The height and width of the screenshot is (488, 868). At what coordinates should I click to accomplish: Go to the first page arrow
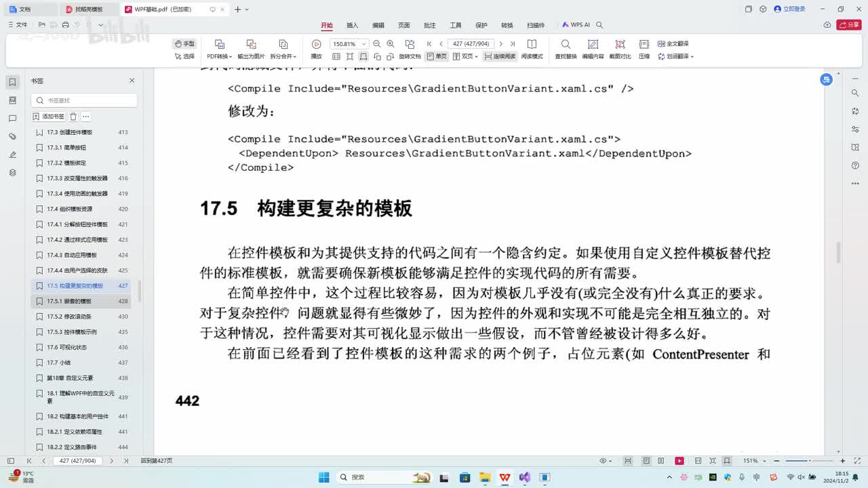429,43
